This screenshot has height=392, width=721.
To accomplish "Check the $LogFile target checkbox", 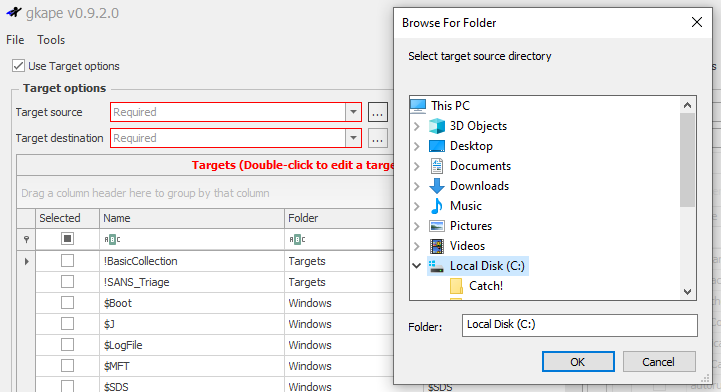I will 67,345.
